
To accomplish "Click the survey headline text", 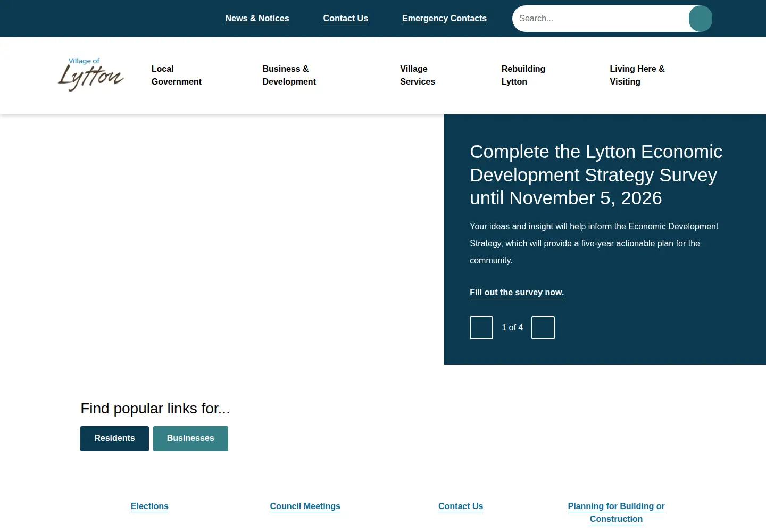I will tap(596, 175).
